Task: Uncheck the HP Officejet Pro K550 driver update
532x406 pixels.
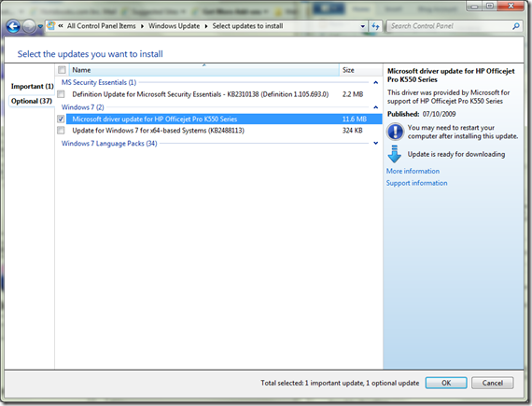Action: (x=61, y=119)
